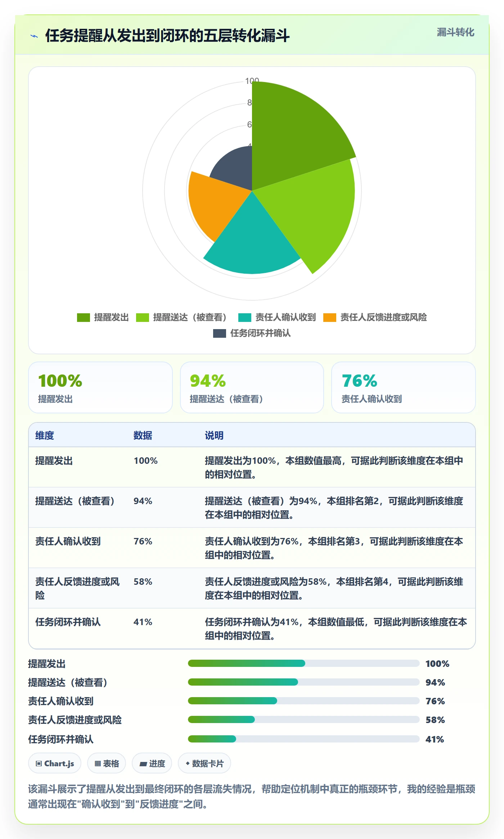Select the 数据卡片 tag chip
Viewport: 504px width, 839px height.
(204, 763)
